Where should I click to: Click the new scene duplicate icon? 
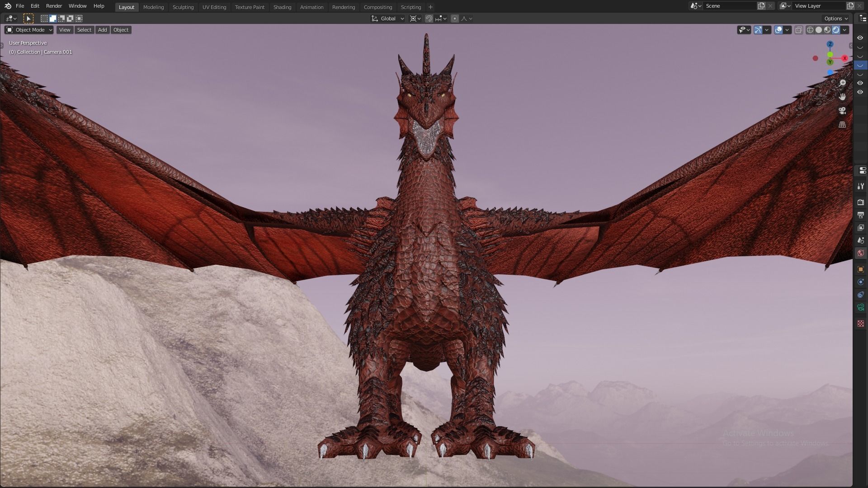click(761, 6)
